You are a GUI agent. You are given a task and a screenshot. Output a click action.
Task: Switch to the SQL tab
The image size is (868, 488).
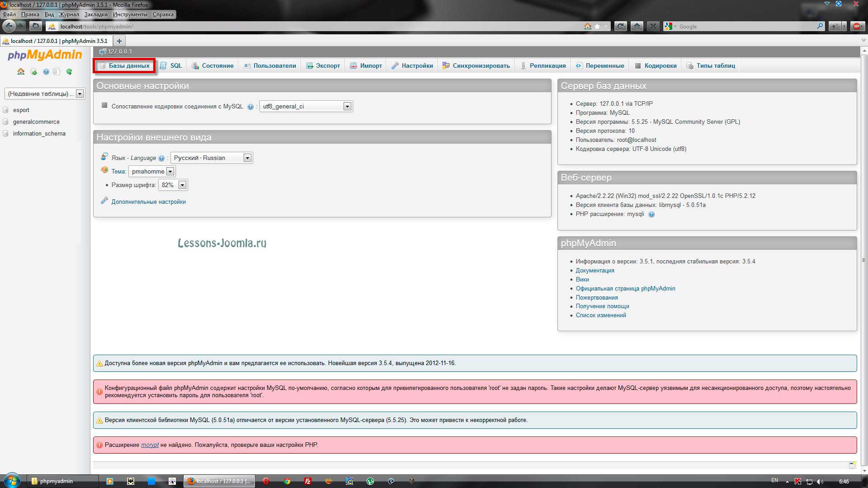(171, 66)
